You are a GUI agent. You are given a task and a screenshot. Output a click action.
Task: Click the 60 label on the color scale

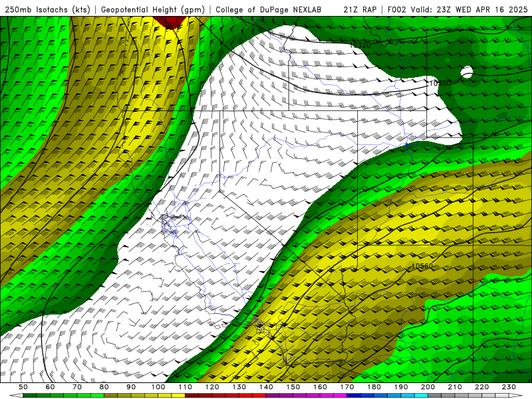point(51,387)
